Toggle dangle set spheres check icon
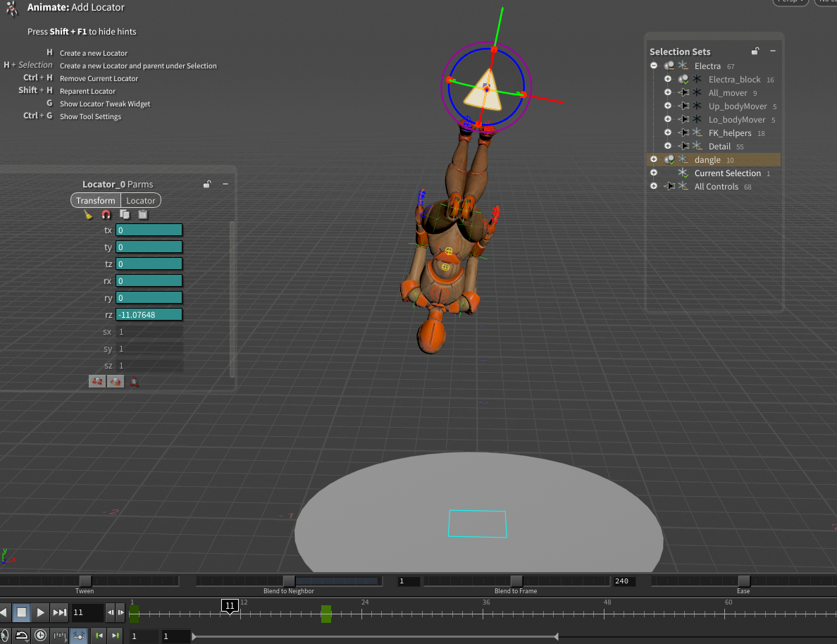The width and height of the screenshot is (837, 644). (x=669, y=159)
